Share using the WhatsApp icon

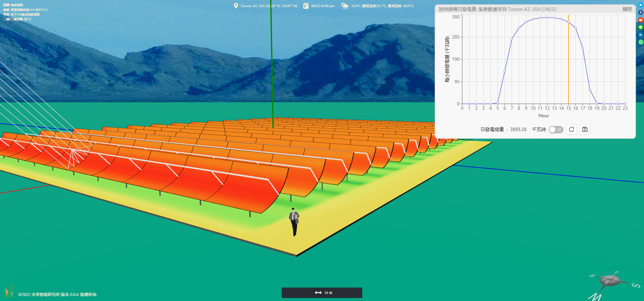click(640, 42)
